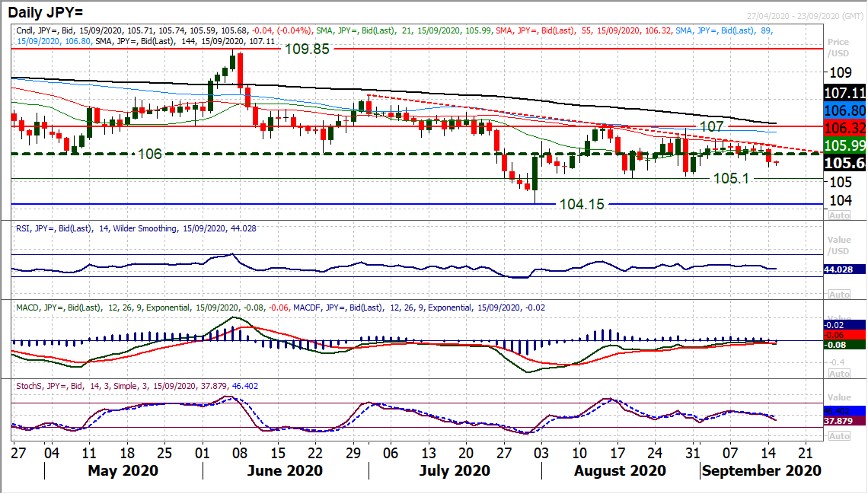Click September 2020 on the time axis
Viewport: 868px width, 494px height.
click(x=761, y=470)
